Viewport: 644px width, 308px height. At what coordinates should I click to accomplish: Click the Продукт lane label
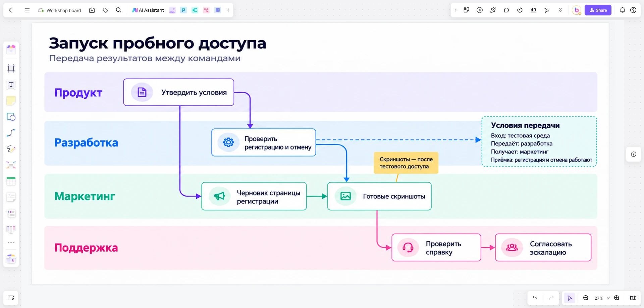[78, 93]
